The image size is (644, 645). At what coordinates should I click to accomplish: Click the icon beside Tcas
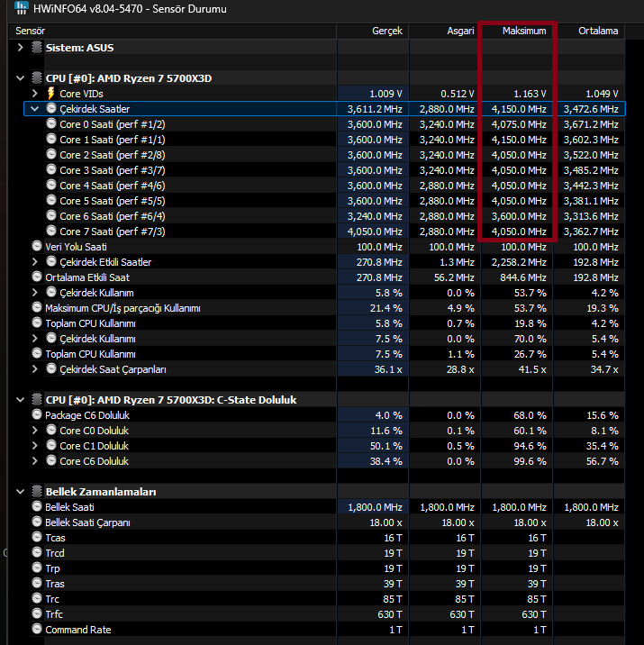point(37,537)
